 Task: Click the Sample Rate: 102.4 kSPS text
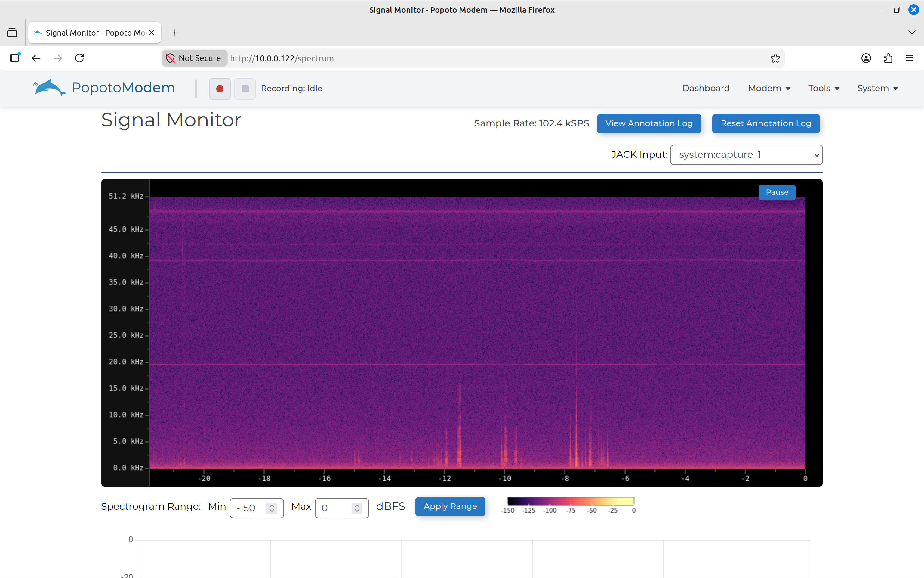point(531,123)
